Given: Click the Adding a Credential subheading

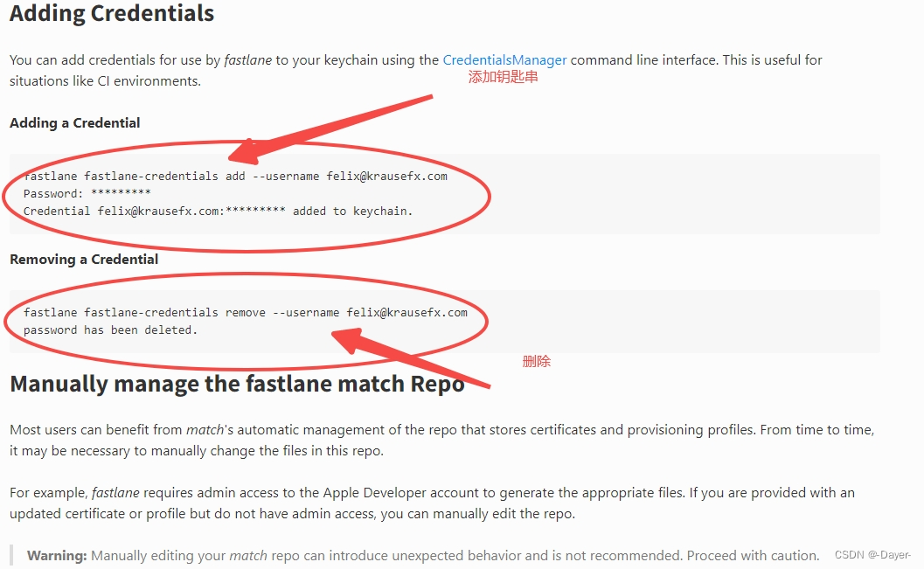Looking at the screenshot, I should pyautogui.click(x=74, y=122).
